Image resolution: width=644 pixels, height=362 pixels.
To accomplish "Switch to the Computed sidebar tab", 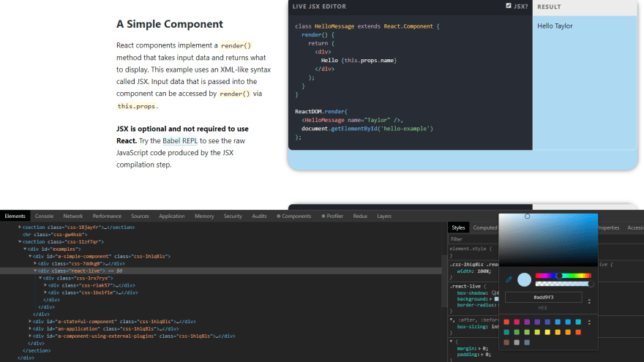I will click(484, 227).
